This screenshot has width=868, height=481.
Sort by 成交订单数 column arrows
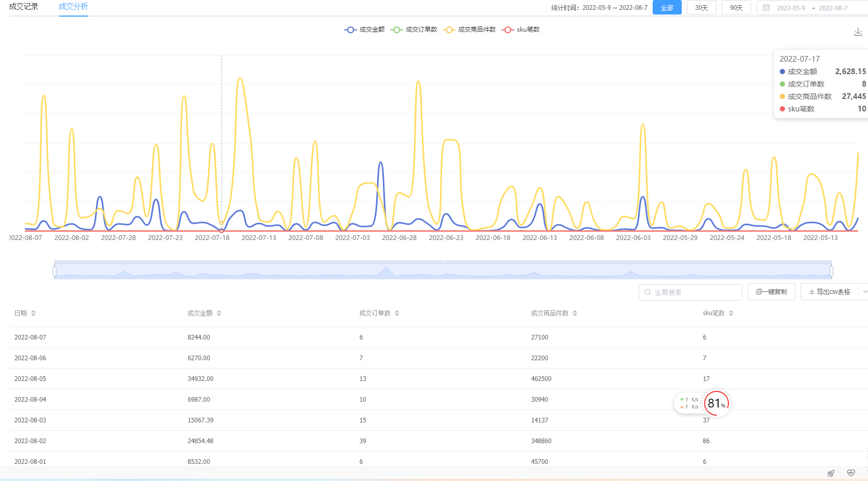tap(397, 313)
